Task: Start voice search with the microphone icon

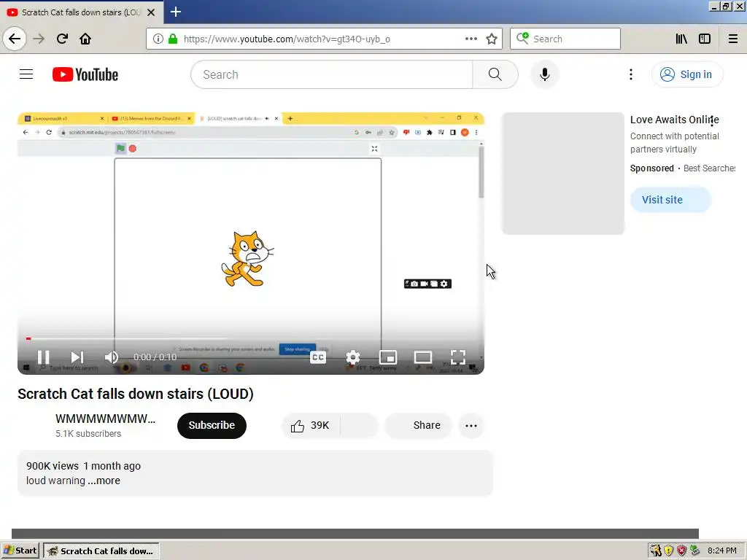Action: tap(544, 74)
